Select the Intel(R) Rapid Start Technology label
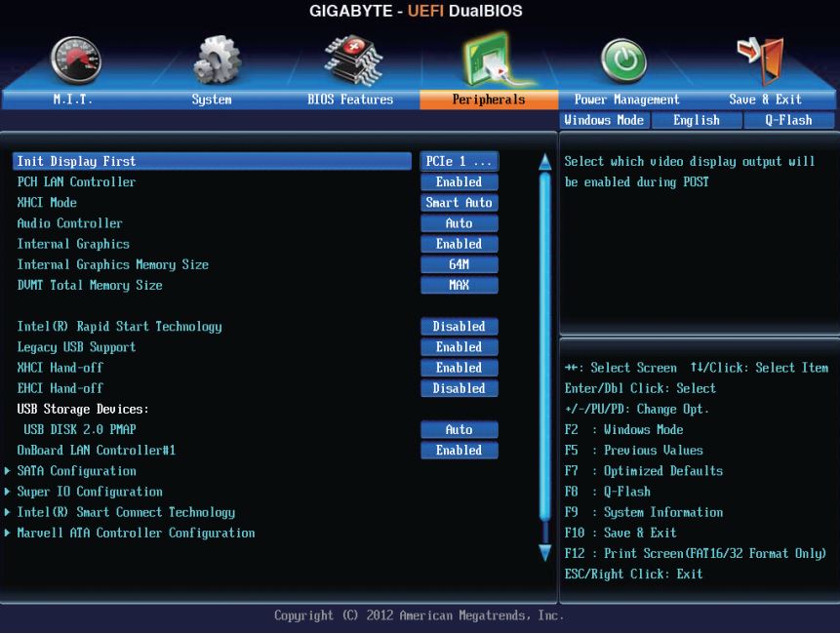 point(119,327)
